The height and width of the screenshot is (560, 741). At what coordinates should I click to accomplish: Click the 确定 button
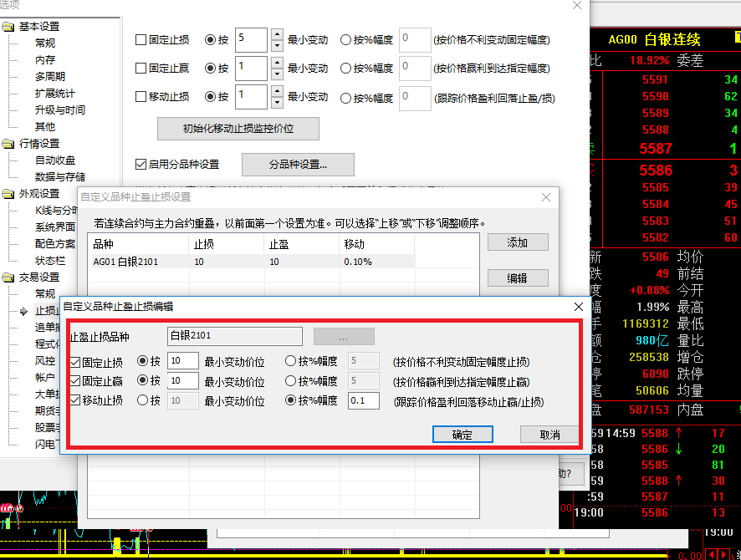click(x=462, y=435)
